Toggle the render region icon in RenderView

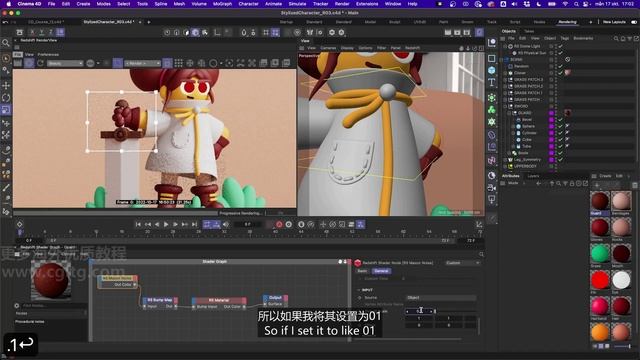[118, 63]
